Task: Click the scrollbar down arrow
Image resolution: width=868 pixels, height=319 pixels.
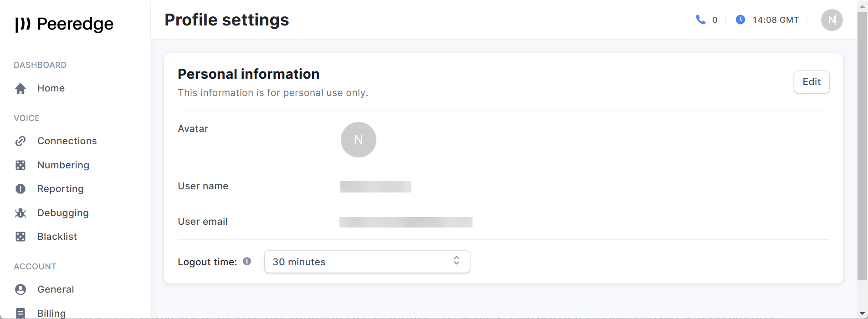Action: point(862,314)
